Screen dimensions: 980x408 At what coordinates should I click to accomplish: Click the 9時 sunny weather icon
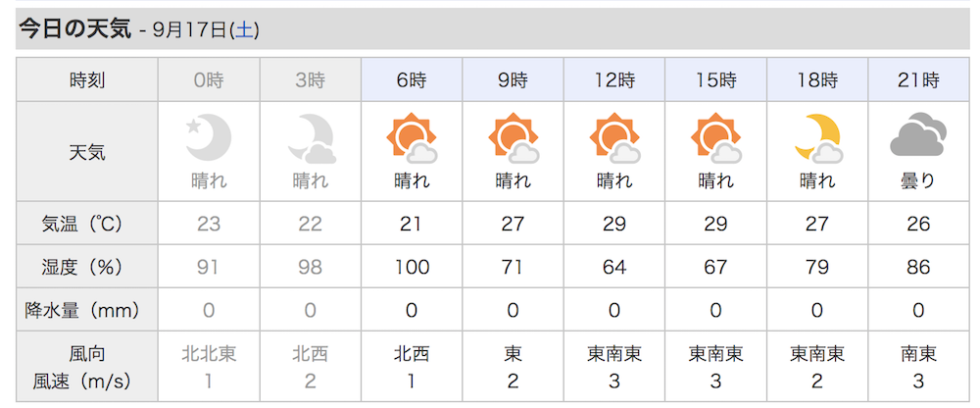(514, 138)
